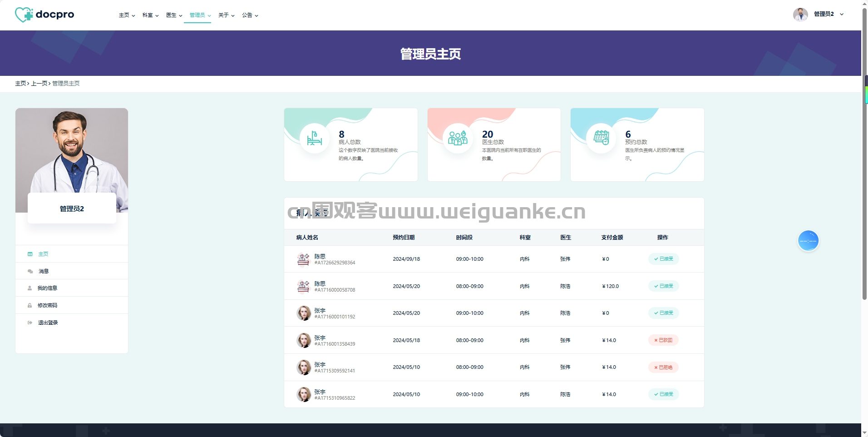Click 张宇 avatar for appointment #A1715310965822
Image resolution: width=868 pixels, height=437 pixels.
point(303,394)
